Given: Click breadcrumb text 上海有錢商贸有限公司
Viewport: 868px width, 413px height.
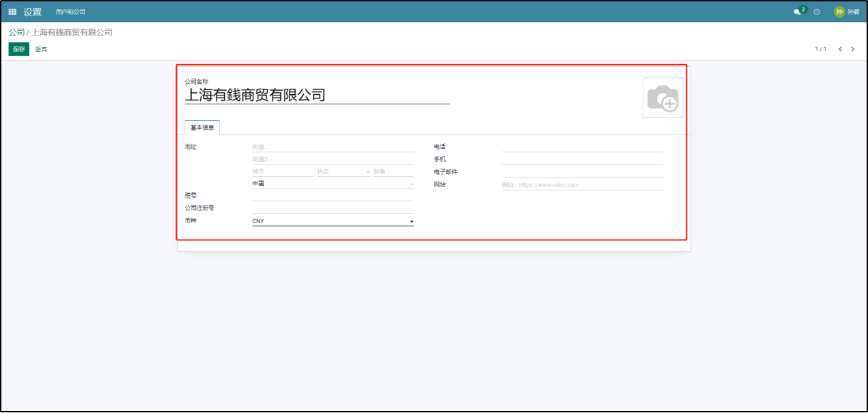Looking at the screenshot, I should pyautogui.click(x=72, y=32).
